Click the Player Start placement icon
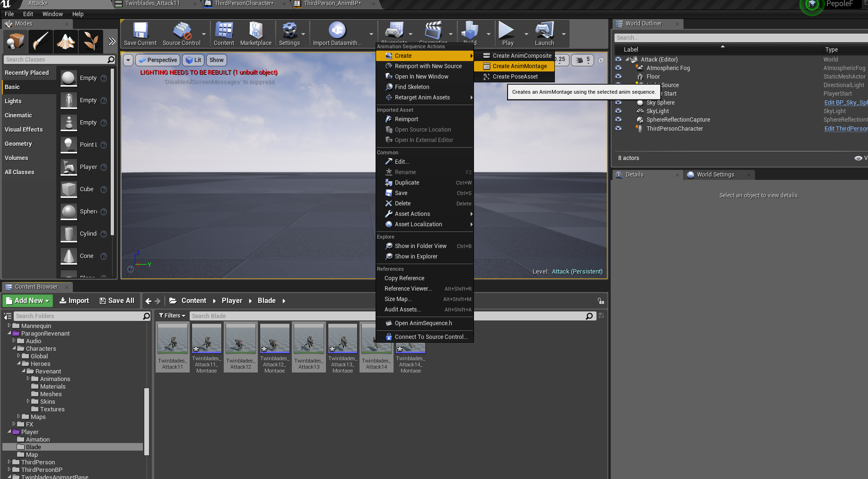Screen dimensions: 868x479 [x=69, y=167]
